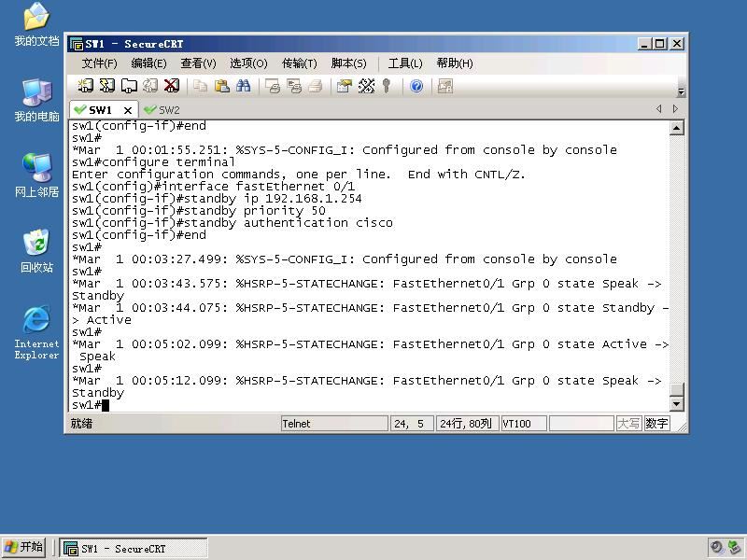Click the sw1# prompt at cursor line
The width and height of the screenshot is (747, 560).
[86, 405]
